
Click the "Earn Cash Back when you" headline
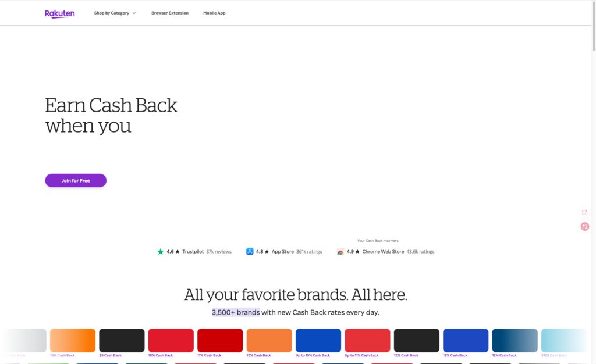(111, 115)
